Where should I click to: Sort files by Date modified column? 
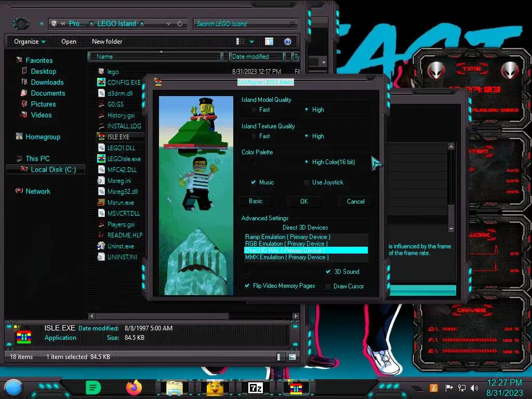point(257,57)
